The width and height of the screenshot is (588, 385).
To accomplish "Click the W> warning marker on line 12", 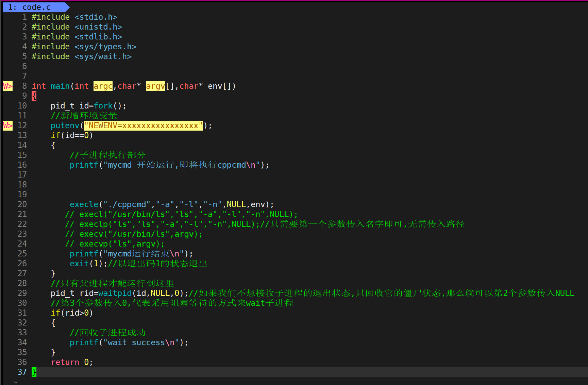I will [8, 125].
